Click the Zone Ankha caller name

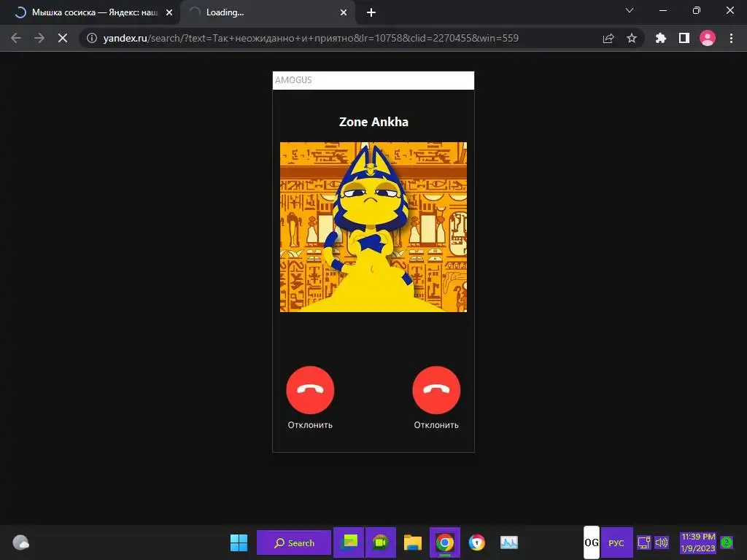point(373,122)
